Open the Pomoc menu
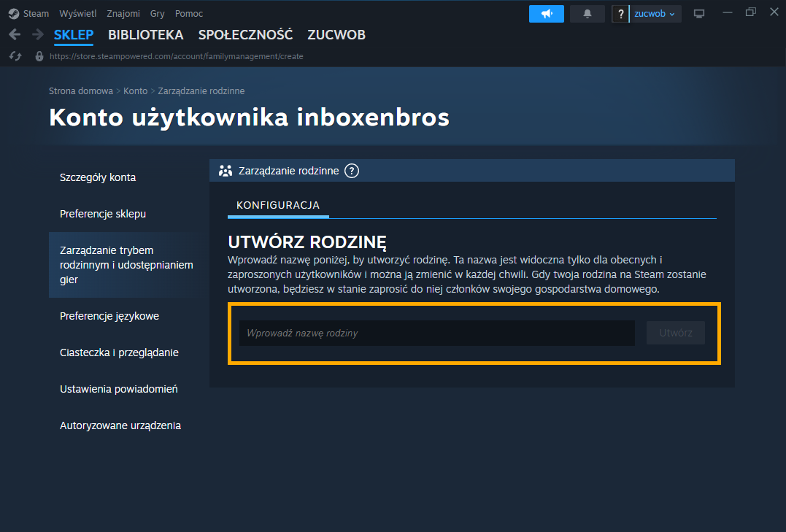The height and width of the screenshot is (532, 786). click(x=189, y=14)
